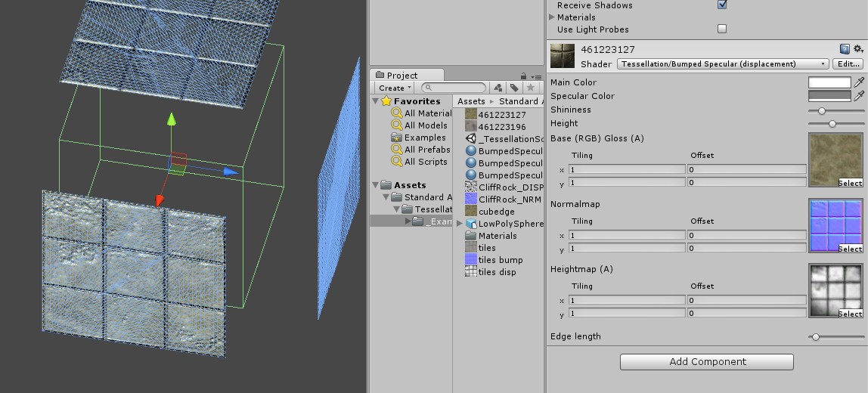The height and width of the screenshot is (393, 868).
Task: Enable the Use Light Probes checkbox
Action: tap(722, 29)
